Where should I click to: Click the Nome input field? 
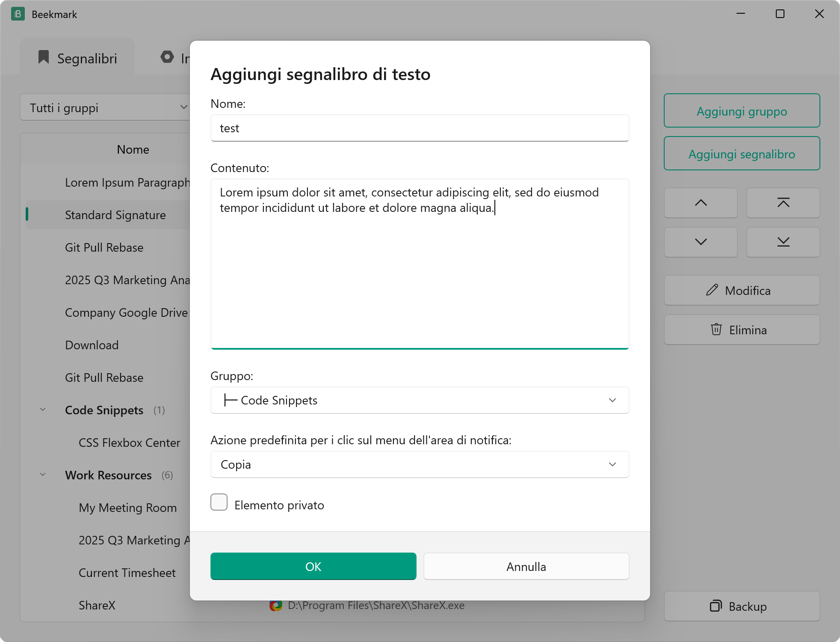(x=420, y=128)
